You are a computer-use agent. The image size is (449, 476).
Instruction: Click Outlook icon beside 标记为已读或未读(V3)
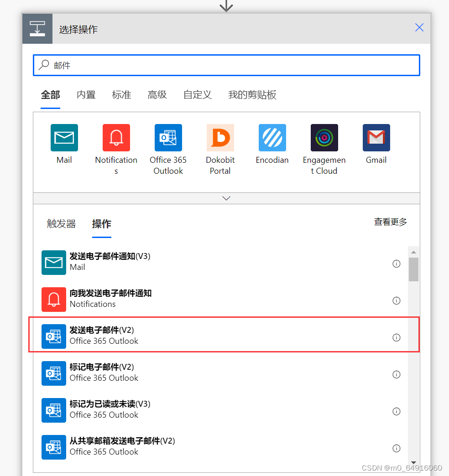[54, 410]
